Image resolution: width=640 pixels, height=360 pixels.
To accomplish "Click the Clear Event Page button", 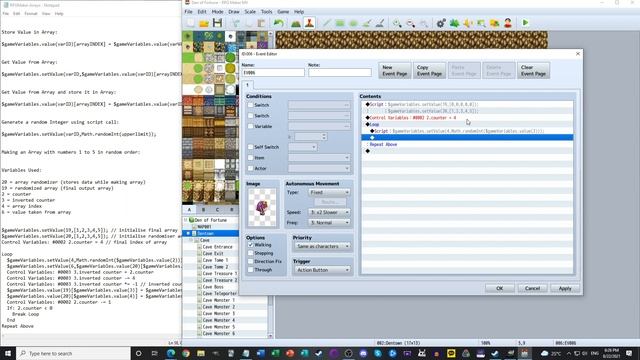I will coord(533,71).
